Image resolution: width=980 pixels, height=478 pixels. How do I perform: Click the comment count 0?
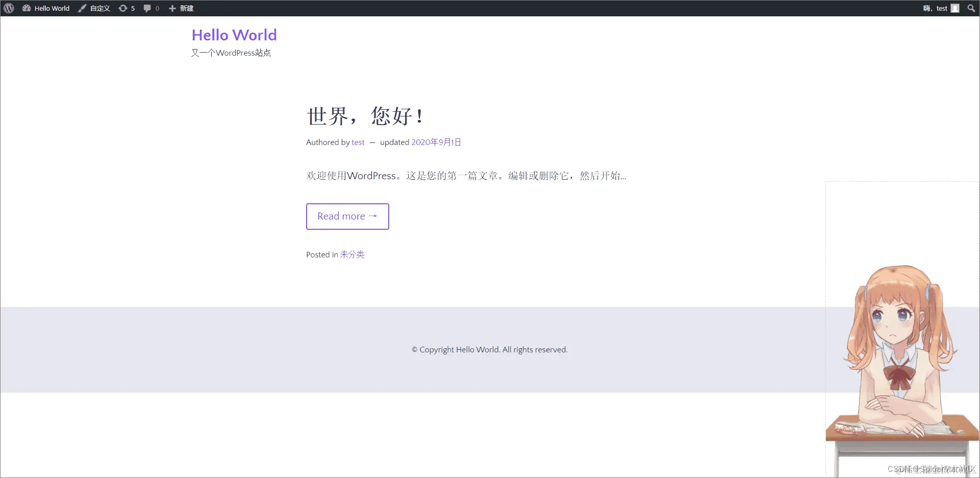pos(157,8)
